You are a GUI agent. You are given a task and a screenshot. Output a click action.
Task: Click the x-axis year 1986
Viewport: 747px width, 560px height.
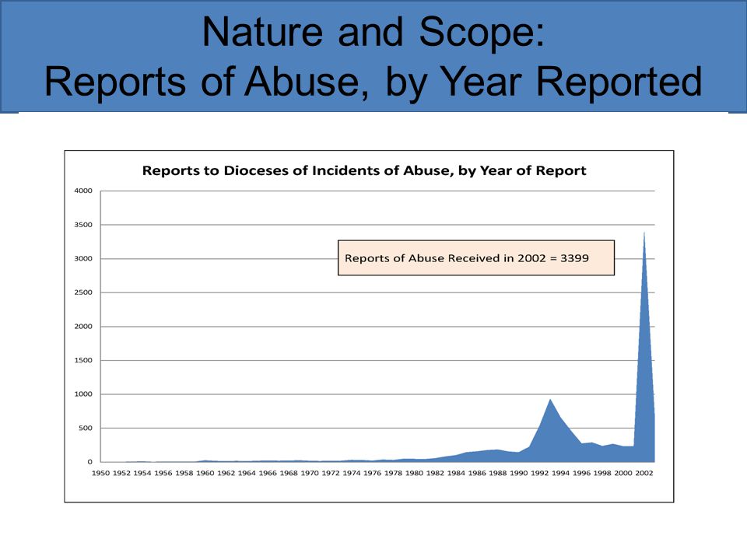point(477,473)
